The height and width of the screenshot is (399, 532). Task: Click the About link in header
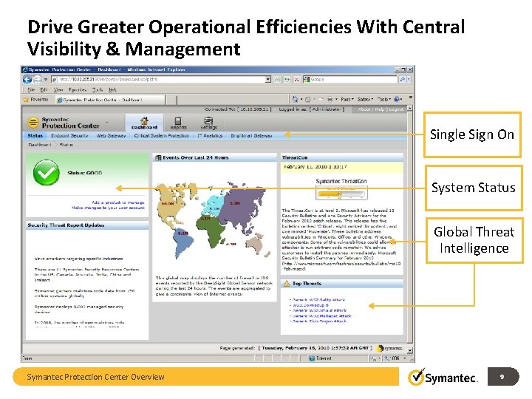[364, 109]
